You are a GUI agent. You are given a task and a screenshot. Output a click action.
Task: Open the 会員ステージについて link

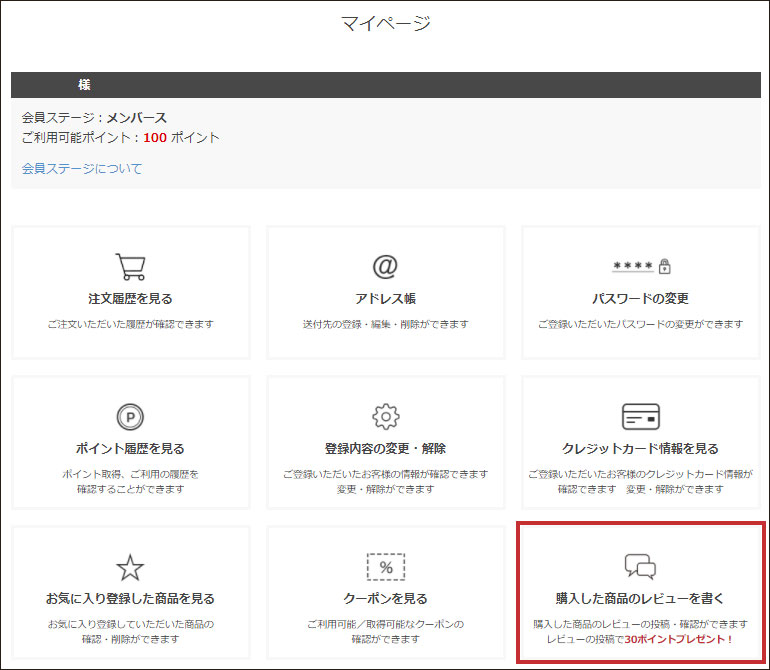tap(82, 168)
